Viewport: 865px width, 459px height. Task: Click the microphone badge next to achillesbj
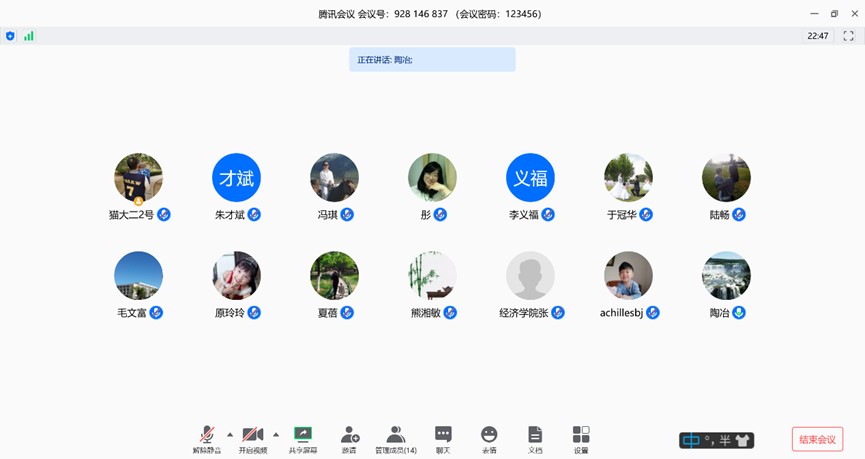click(653, 313)
